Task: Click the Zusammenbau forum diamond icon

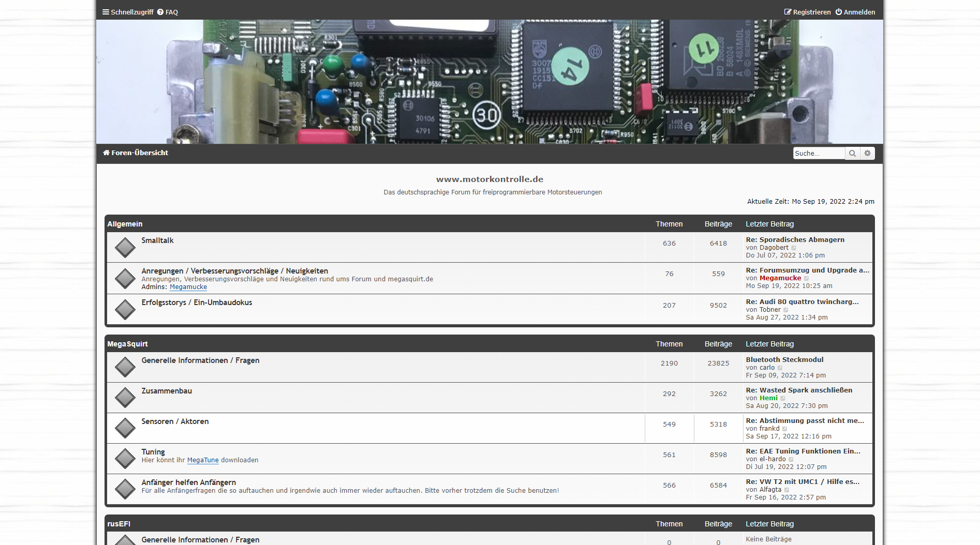Action: click(x=125, y=398)
